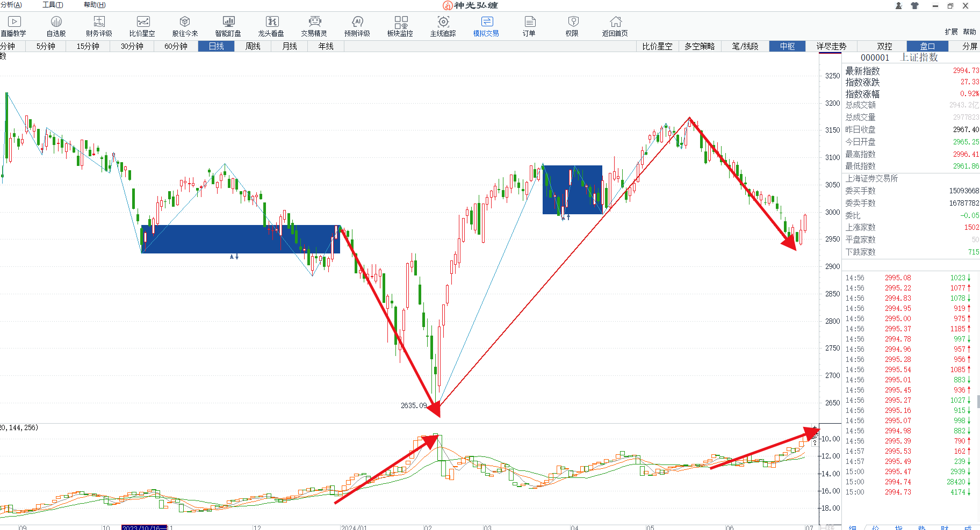The image size is (980, 530).
Task: Open the 直播教学 live teaching icon
Action: [13, 26]
